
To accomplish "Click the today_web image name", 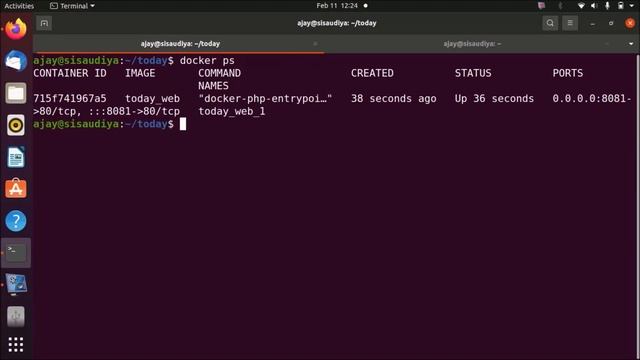I will (152, 99).
